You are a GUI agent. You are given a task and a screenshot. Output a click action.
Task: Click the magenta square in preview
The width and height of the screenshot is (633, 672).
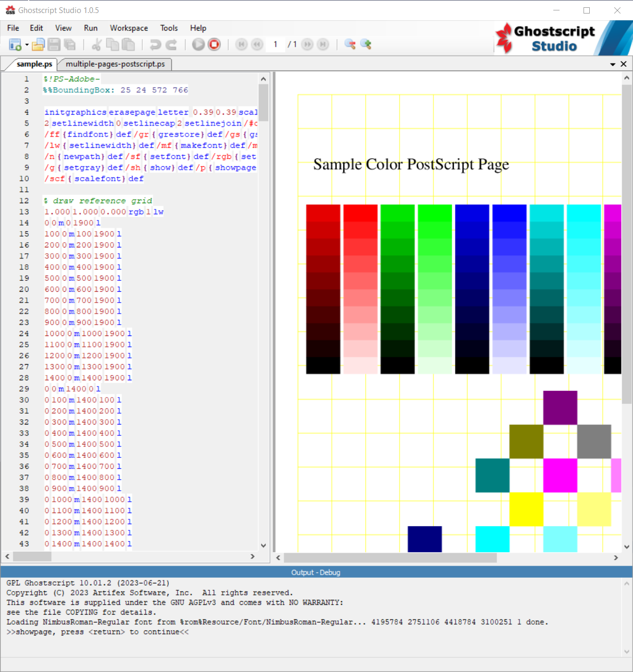pos(560,475)
